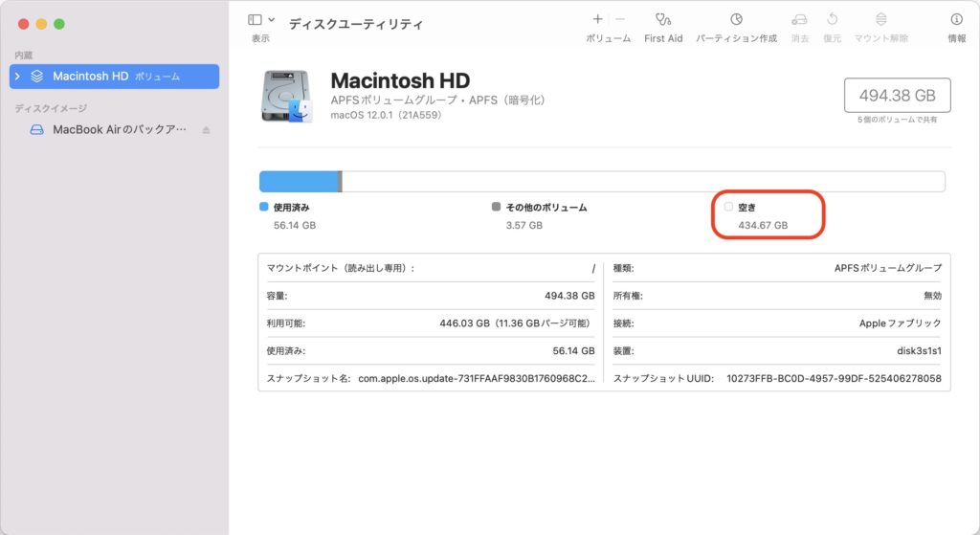Open the partition (パーティション作成) pie icon
The height and width of the screenshot is (535, 980).
pos(736,19)
